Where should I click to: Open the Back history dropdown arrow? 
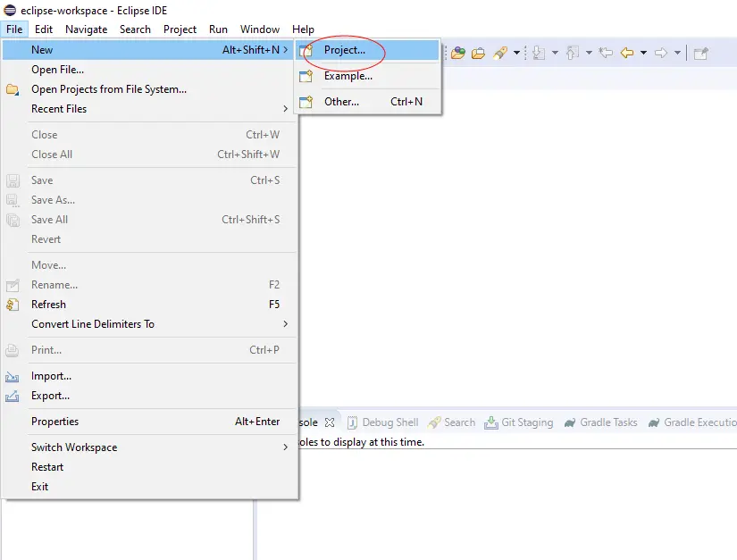point(643,53)
